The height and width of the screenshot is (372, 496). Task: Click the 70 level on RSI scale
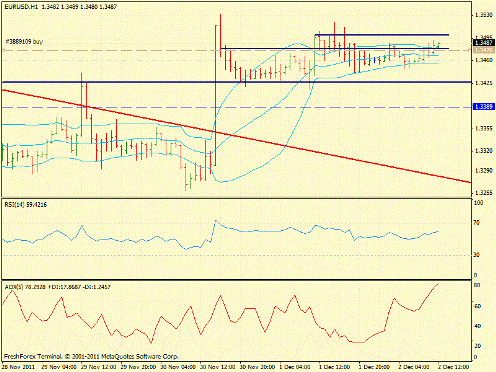pyautogui.click(x=477, y=222)
